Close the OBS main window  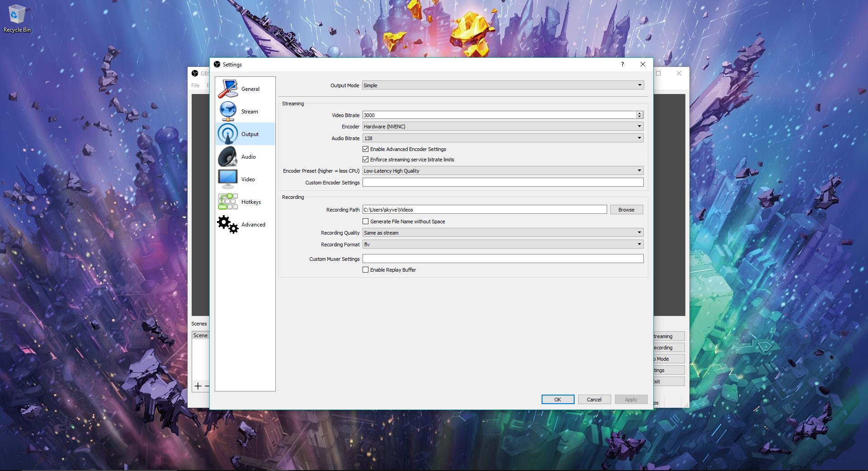[679, 73]
